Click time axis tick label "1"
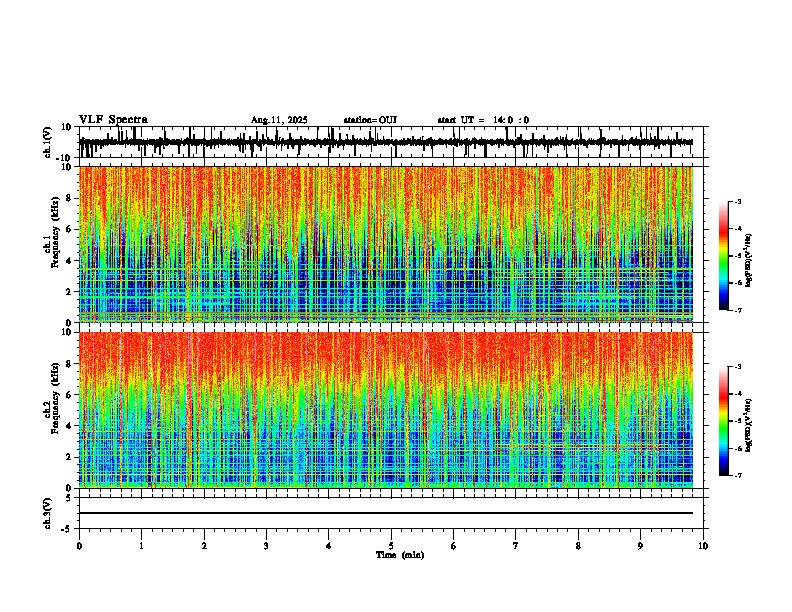792x612 pixels. point(141,546)
